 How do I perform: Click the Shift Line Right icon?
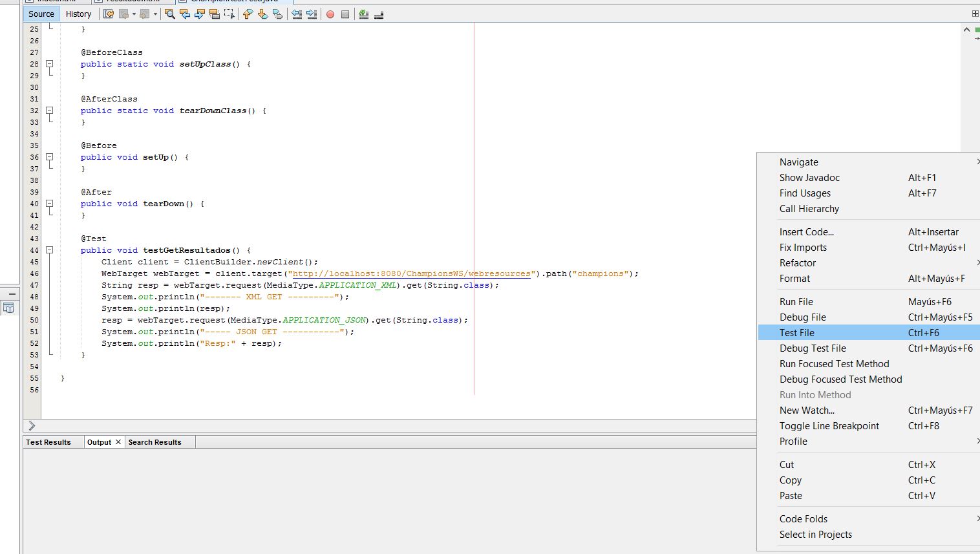point(310,14)
